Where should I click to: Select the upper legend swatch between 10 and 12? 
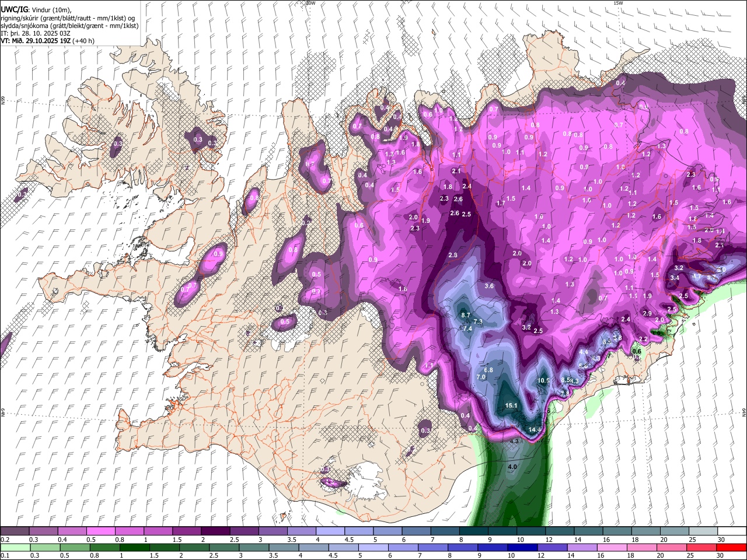pyautogui.click(x=531, y=531)
